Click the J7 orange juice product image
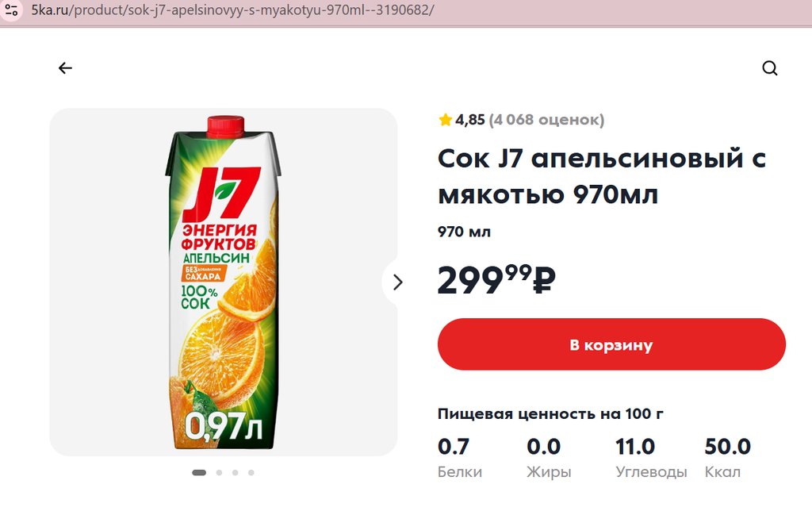 click(223, 282)
